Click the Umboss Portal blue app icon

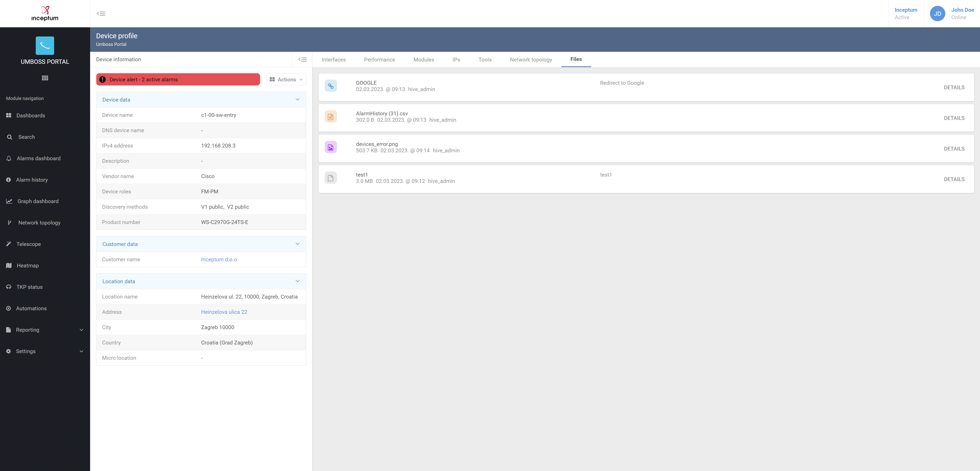[x=45, y=46]
